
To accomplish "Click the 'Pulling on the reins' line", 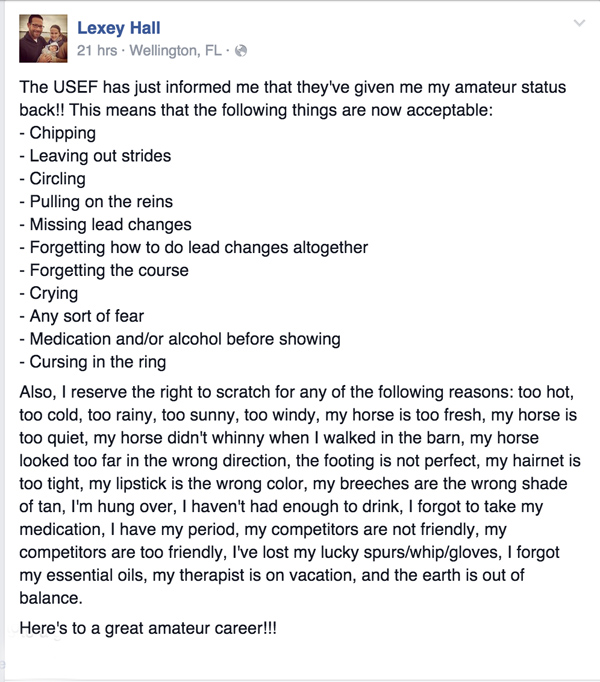I will (96, 202).
